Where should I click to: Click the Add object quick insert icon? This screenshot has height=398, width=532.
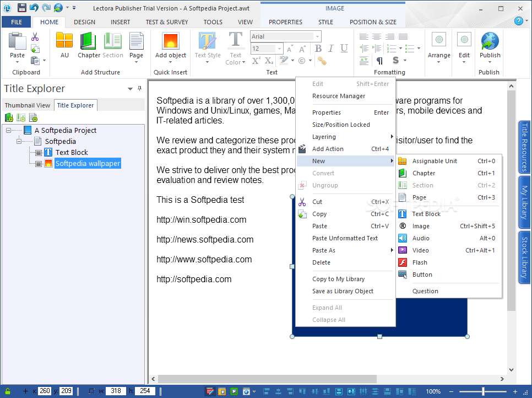pyautogui.click(x=171, y=41)
